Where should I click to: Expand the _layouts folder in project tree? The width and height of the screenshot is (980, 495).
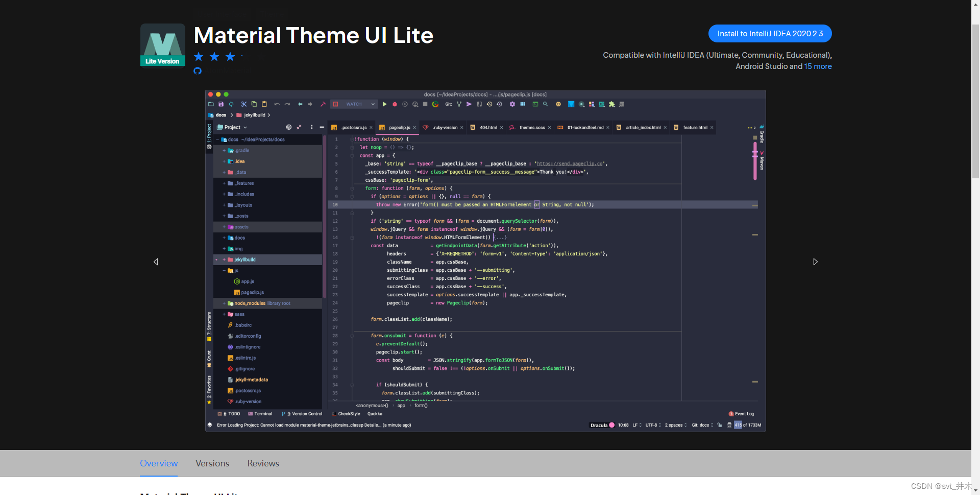pos(224,205)
